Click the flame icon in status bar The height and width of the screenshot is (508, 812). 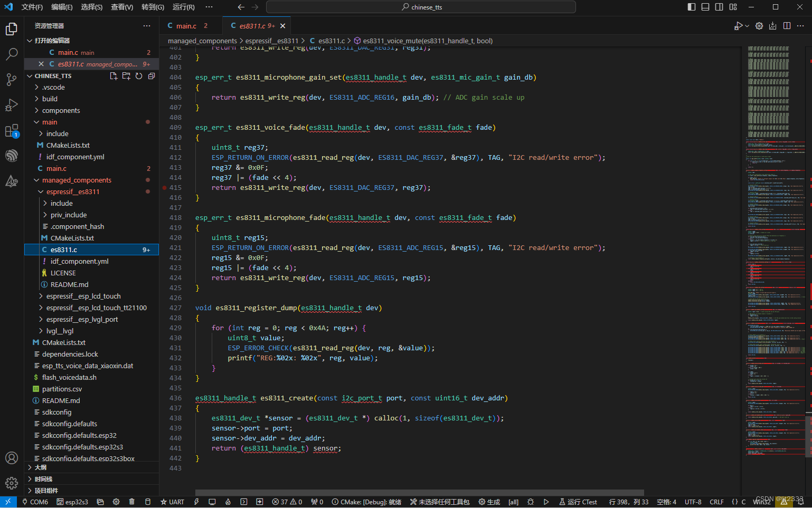coord(228,502)
